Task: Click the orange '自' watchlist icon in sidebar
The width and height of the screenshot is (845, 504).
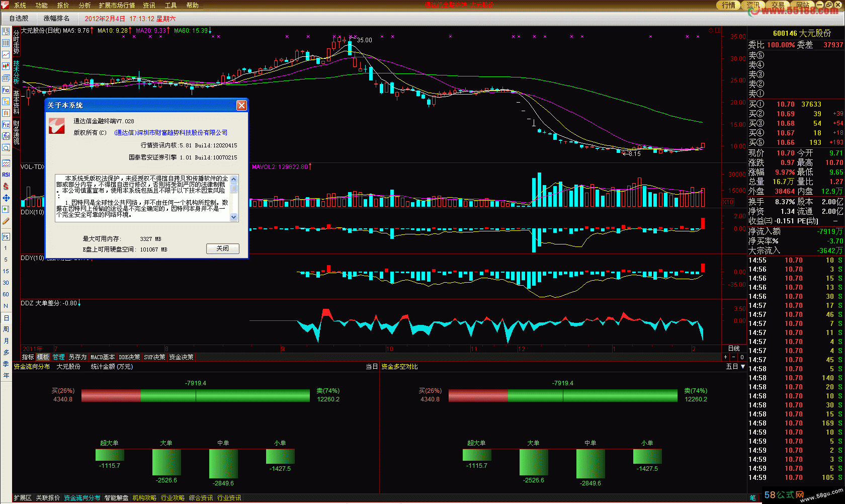Action: [6, 113]
